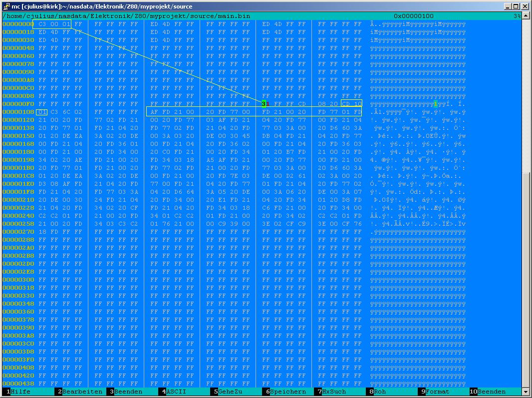This screenshot has width=532, height=398.
Task: Click hex group DB 04 FD 21
Action: pyautogui.click(x=284, y=136)
